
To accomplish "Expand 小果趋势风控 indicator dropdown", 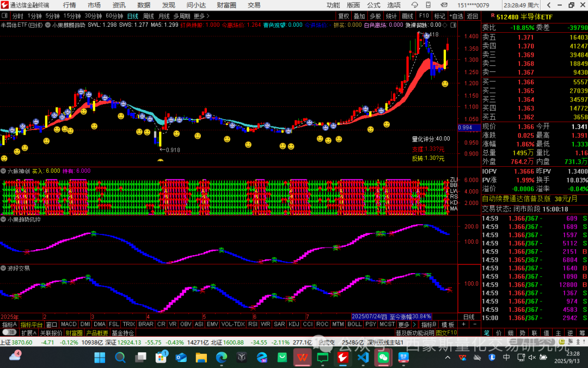I will click(3, 219).
